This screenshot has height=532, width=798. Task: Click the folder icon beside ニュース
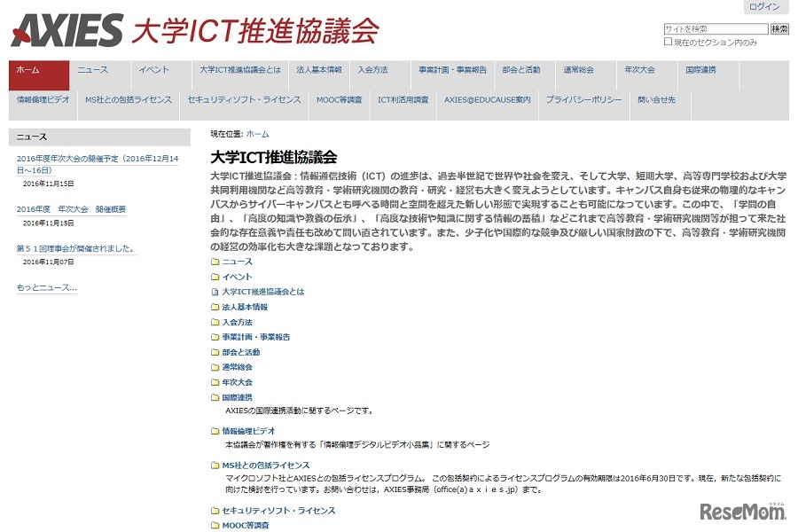pos(215,262)
